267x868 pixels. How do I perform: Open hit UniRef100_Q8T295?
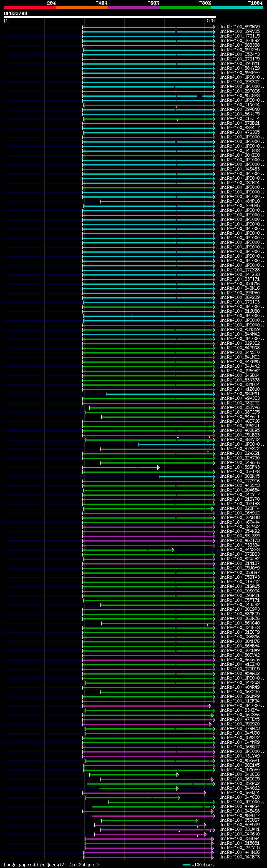239,412
